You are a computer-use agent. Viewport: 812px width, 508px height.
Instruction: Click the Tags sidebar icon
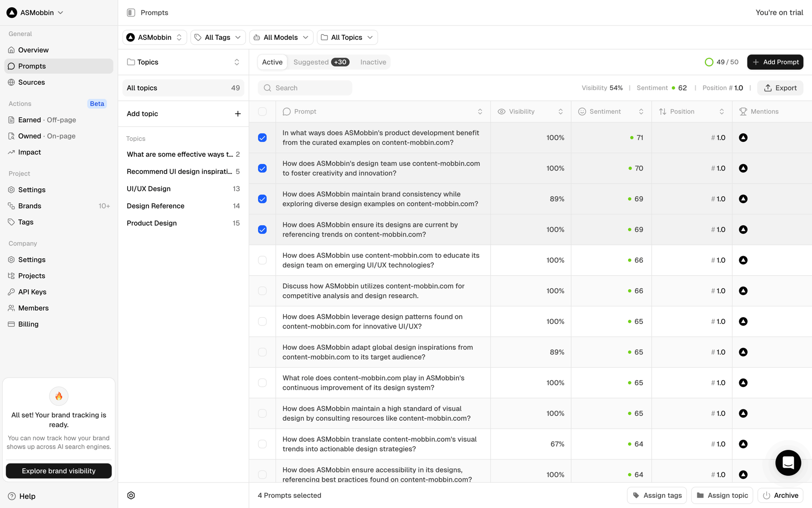pyautogui.click(x=11, y=222)
